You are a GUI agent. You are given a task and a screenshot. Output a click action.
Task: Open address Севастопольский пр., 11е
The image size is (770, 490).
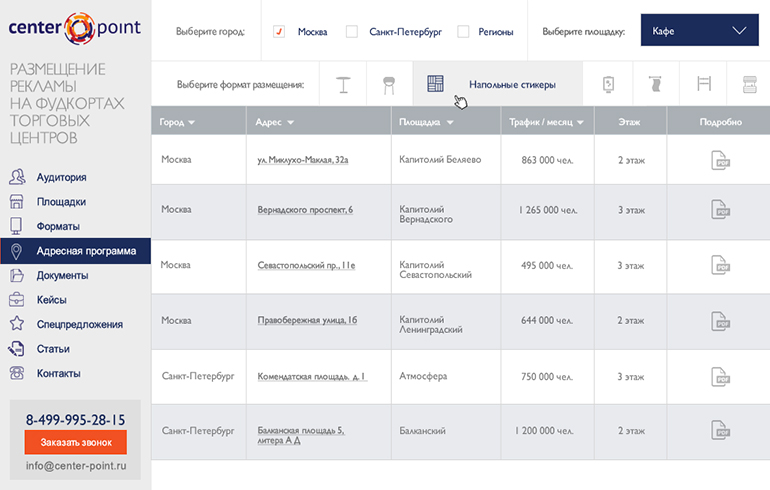[x=306, y=265]
